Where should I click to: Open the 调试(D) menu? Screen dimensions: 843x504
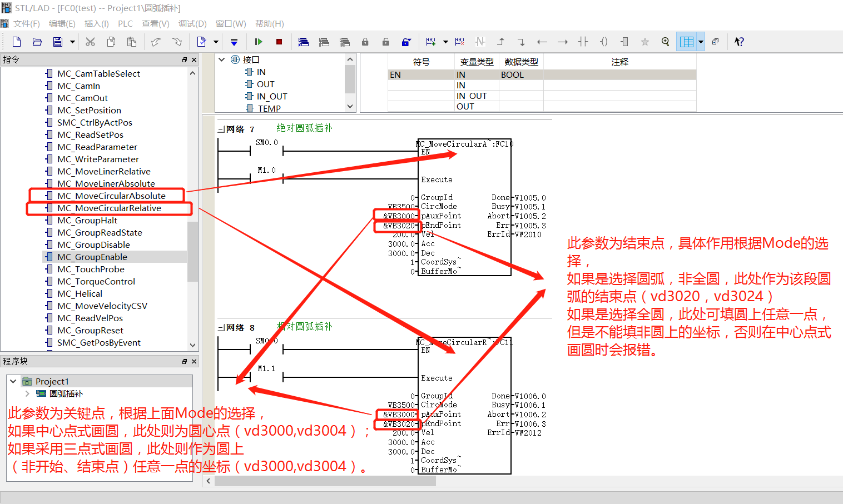click(x=192, y=24)
